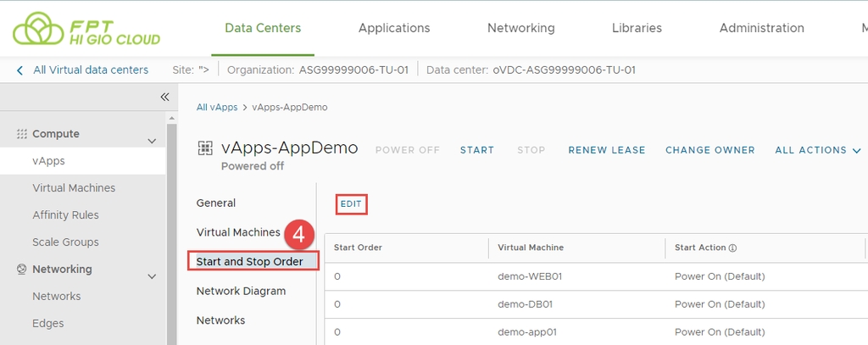Click RENEW LEASE action
The image size is (868, 345).
pos(606,150)
